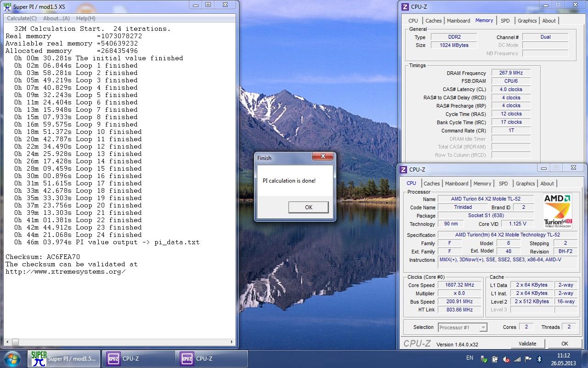
Task: Click the AMD Turion 64 X2 logo
Action: coord(558,211)
